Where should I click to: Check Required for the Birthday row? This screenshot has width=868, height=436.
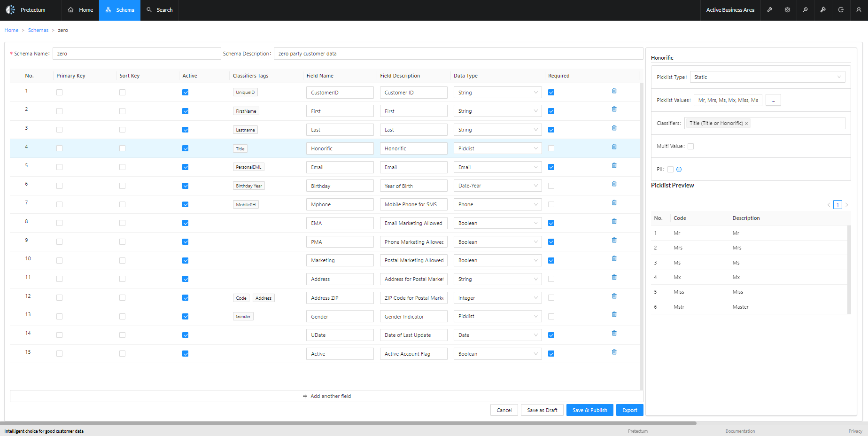(551, 186)
